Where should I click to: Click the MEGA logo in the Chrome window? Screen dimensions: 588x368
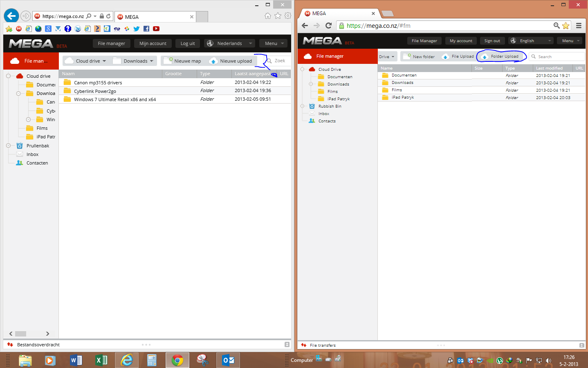(322, 41)
